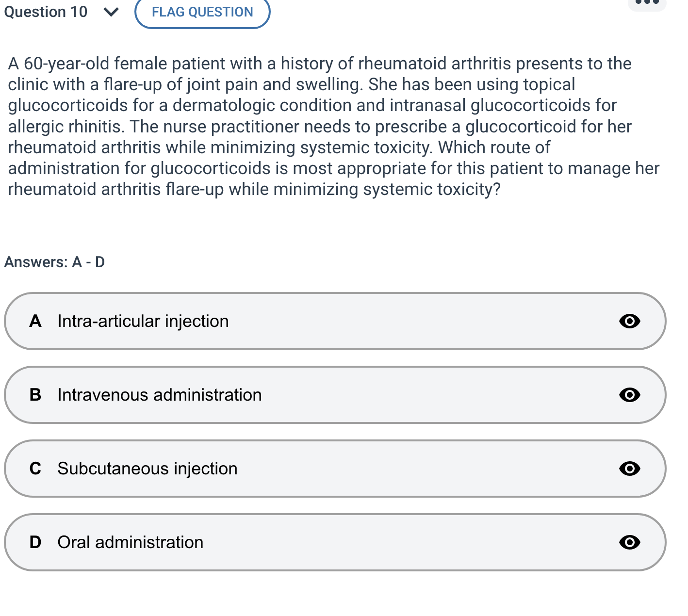Open the overflow menu at top right

[647, 4]
